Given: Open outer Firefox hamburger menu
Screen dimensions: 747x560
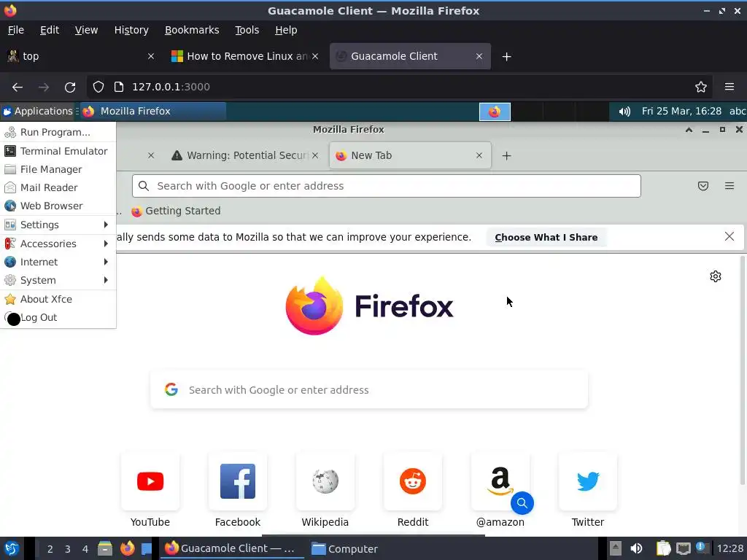Looking at the screenshot, I should coord(729,87).
